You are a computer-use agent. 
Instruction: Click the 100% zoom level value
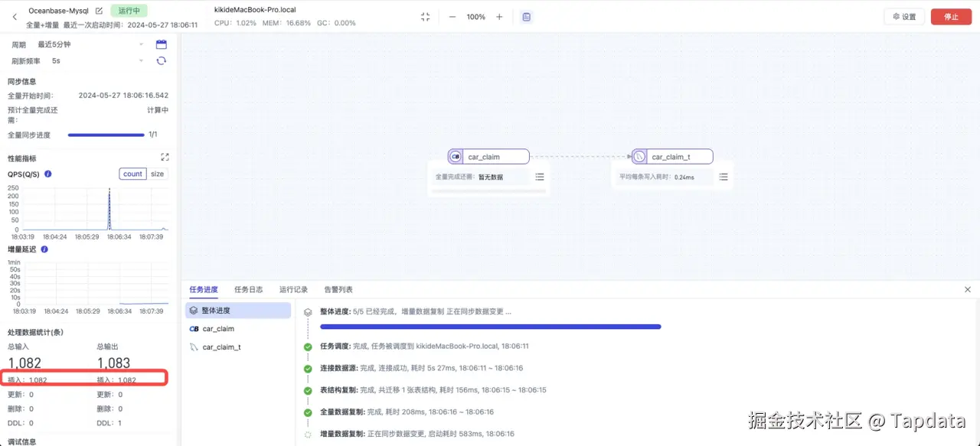point(475,17)
